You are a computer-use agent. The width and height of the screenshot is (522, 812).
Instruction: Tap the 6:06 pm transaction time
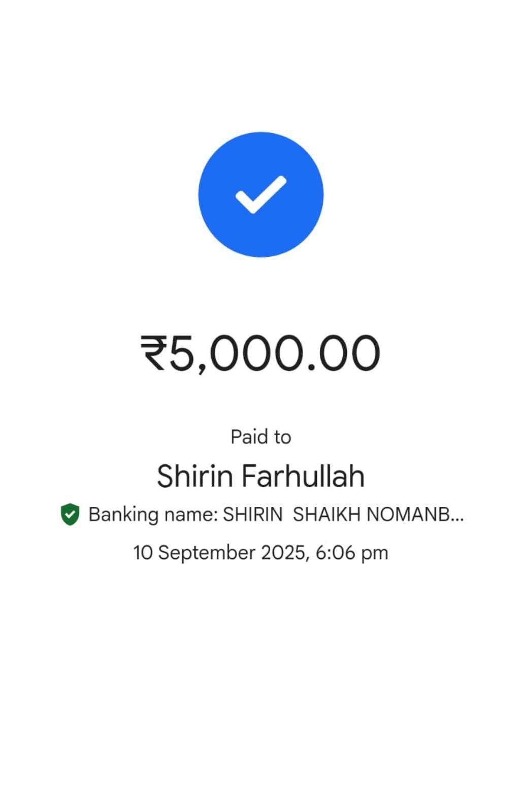(352, 553)
